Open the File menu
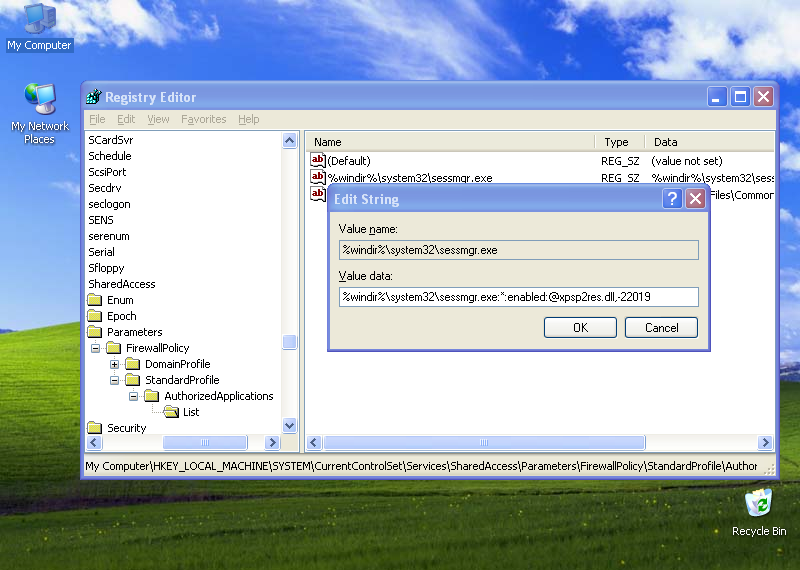The width and height of the screenshot is (800, 570). click(x=97, y=119)
